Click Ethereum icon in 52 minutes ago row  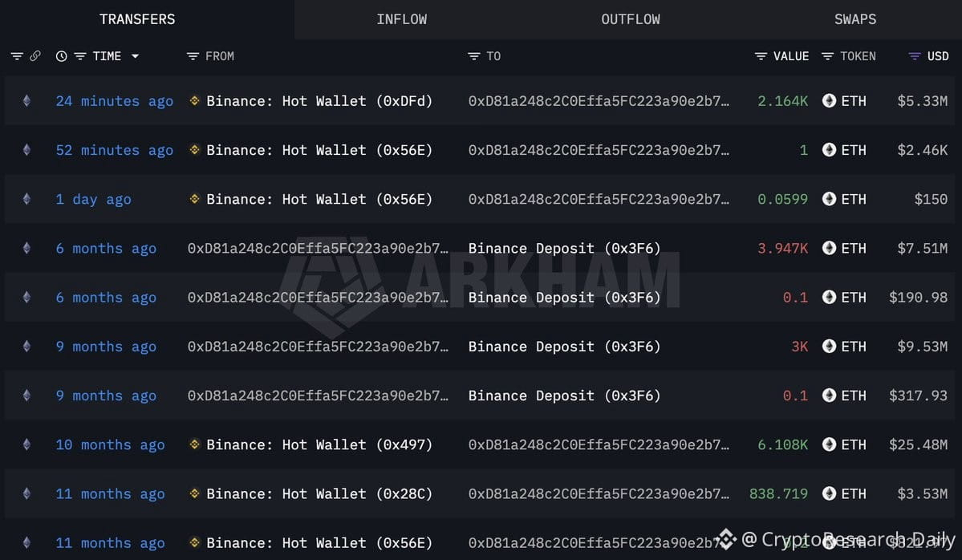[x=26, y=150]
